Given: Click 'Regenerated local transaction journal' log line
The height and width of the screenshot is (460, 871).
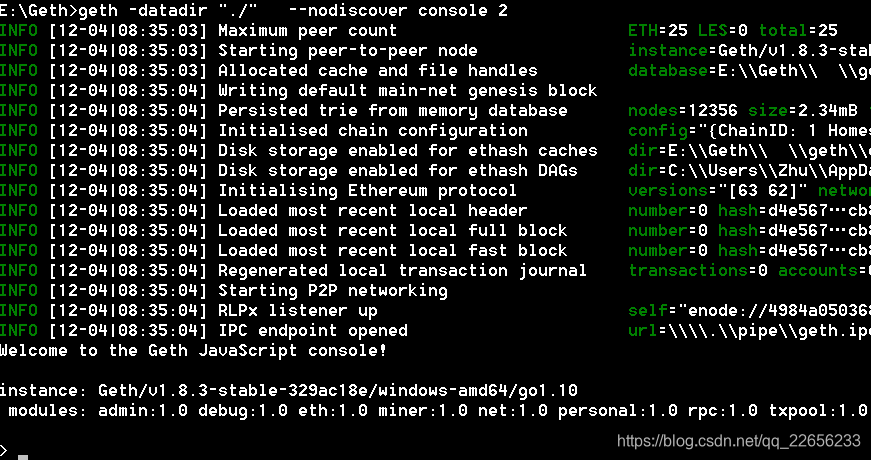Looking at the screenshot, I should [x=402, y=271].
